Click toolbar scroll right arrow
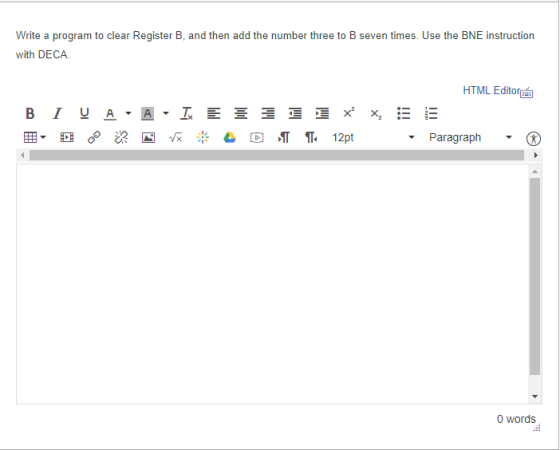 tap(535, 155)
